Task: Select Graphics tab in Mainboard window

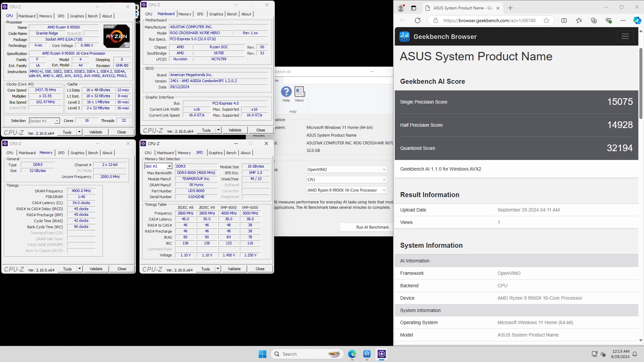Action: tap(216, 14)
